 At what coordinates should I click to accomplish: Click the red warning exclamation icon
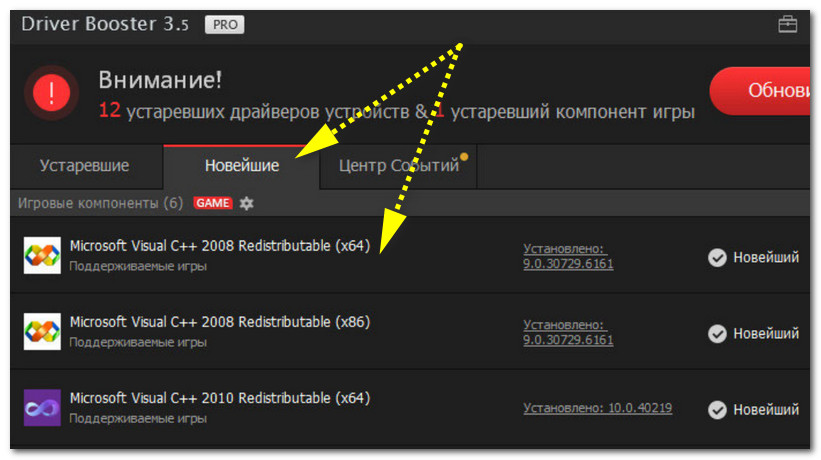coord(51,93)
